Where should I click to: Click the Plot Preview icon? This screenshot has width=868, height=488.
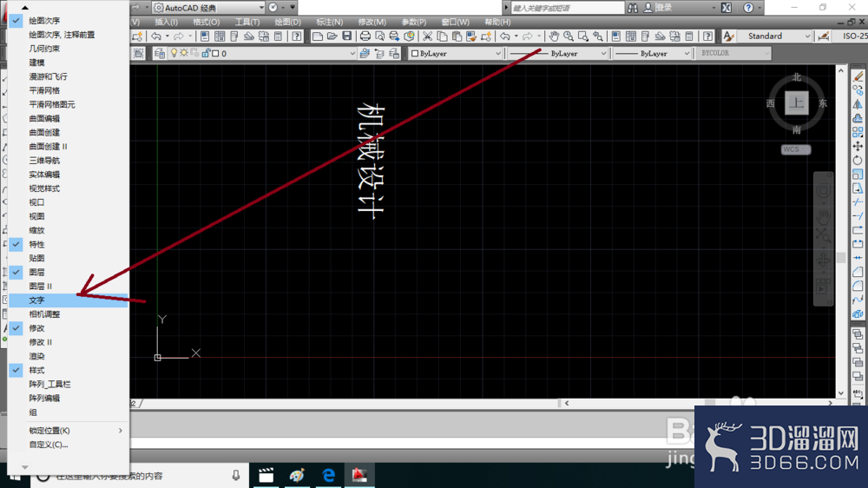[380, 36]
